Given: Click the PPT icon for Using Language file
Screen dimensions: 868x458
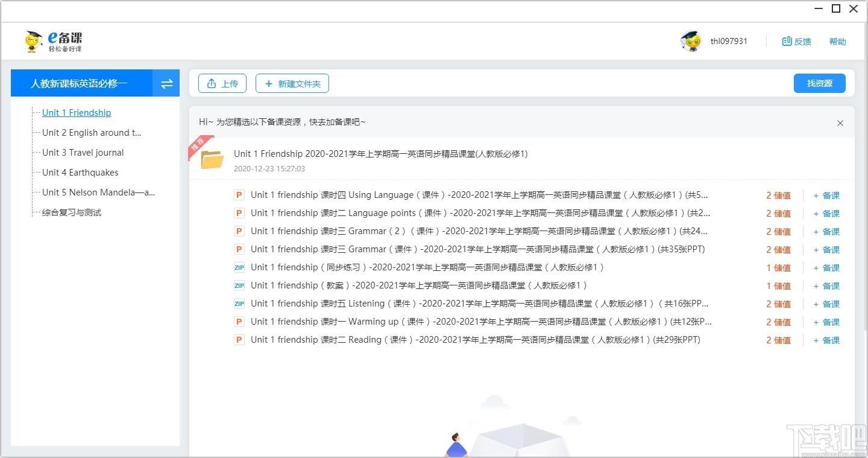Looking at the screenshot, I should (239, 195).
